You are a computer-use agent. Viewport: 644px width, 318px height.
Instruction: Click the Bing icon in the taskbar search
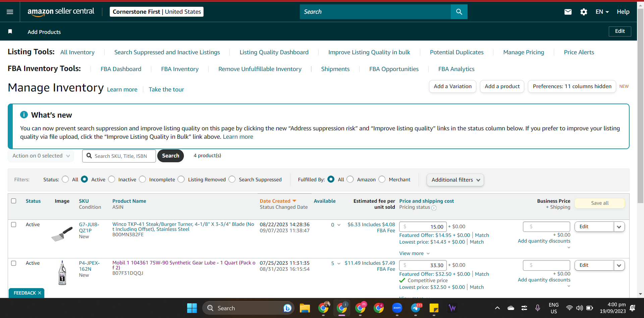click(x=287, y=308)
